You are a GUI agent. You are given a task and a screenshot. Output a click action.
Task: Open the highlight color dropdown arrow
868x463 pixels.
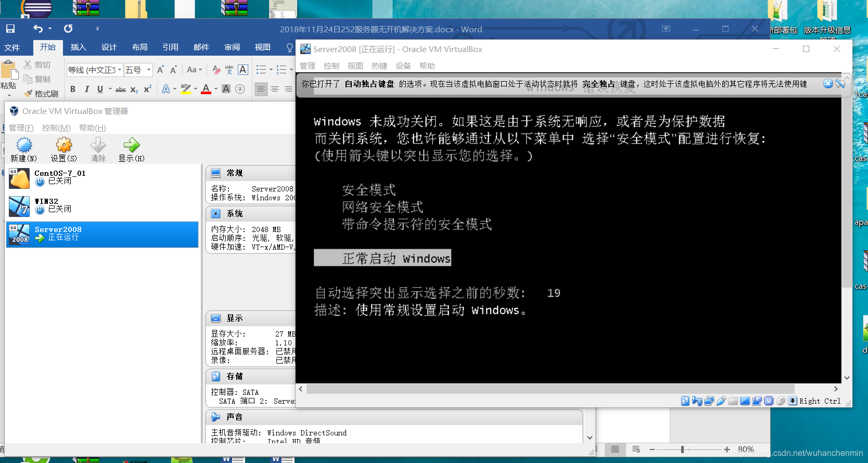coord(196,89)
